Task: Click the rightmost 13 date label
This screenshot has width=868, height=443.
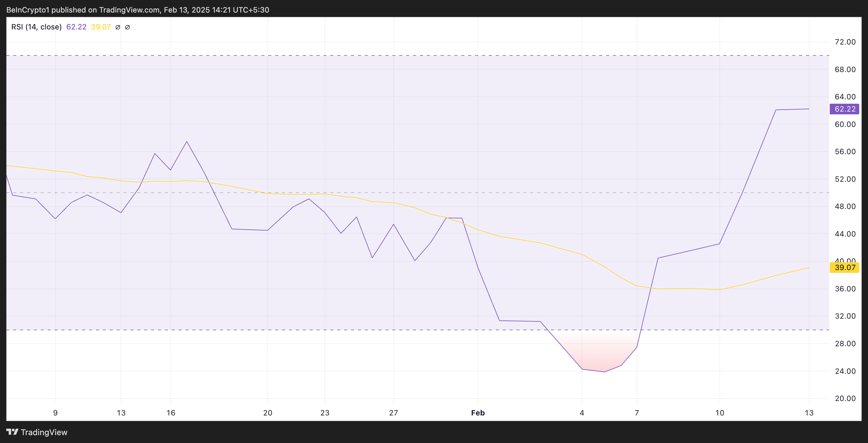Action: [809, 413]
